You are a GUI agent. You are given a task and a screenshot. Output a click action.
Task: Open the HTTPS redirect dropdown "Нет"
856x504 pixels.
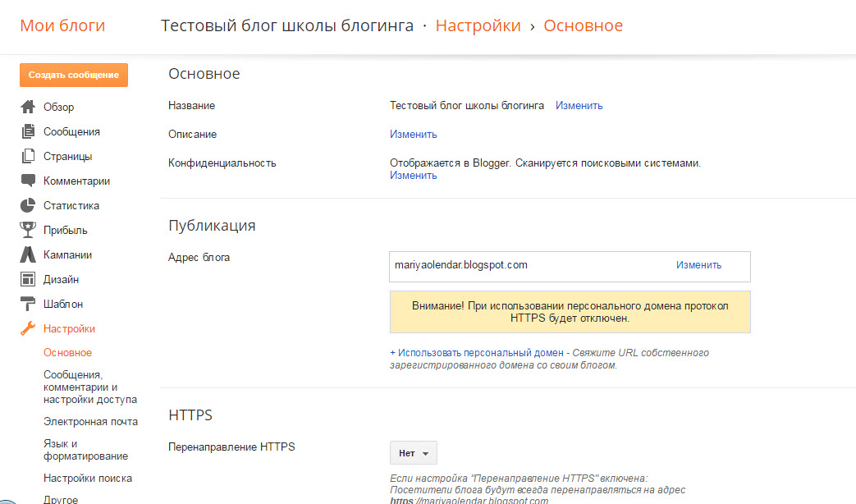[x=413, y=453]
